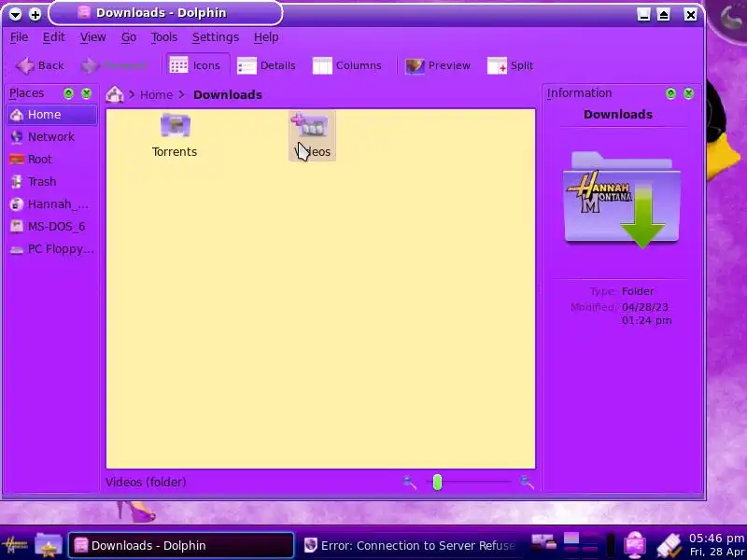The height and width of the screenshot is (560, 747).
Task: Select the MS-DOS_6 volume in Places
Action: (x=51, y=227)
